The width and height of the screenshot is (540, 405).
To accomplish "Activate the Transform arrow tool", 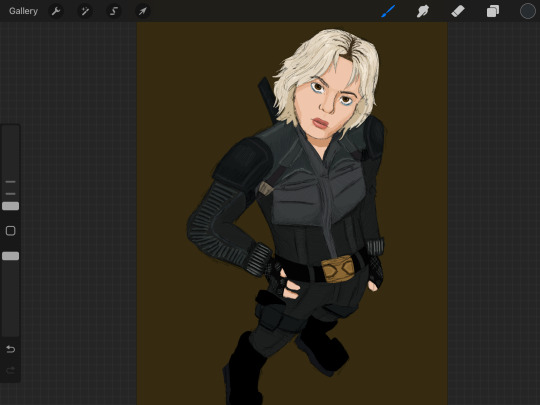I will (143, 11).
